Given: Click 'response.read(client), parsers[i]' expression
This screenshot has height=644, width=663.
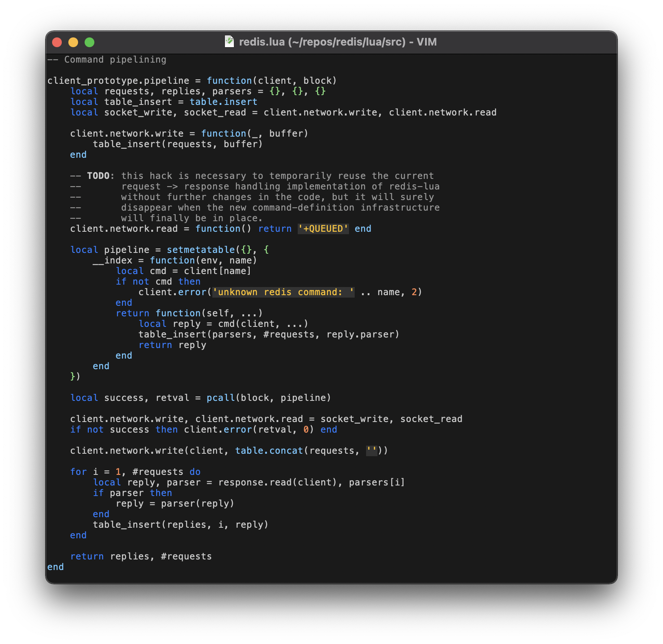Looking at the screenshot, I should 312,483.
